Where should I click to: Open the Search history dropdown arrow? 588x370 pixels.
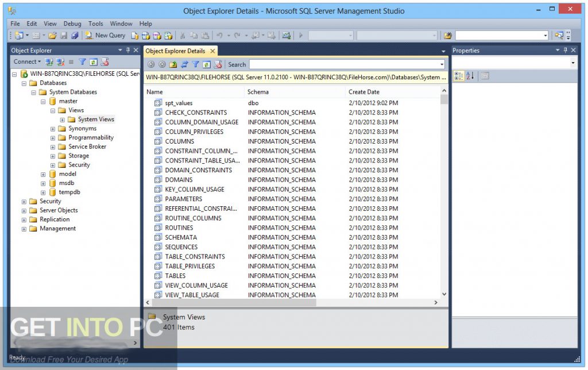click(442, 64)
